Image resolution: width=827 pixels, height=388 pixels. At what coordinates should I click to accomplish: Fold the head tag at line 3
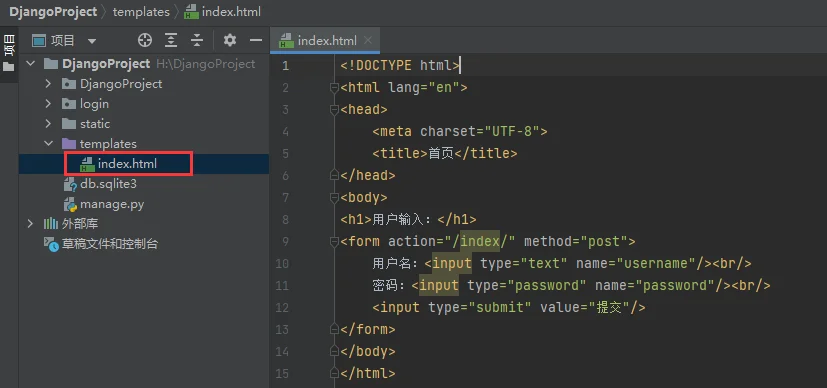click(x=334, y=110)
